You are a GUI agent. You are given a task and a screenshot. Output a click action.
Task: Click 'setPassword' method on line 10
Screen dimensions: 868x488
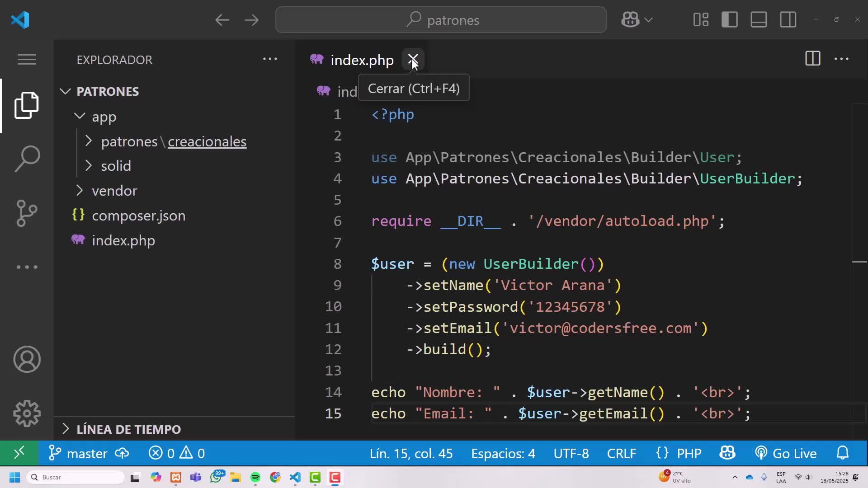point(470,307)
